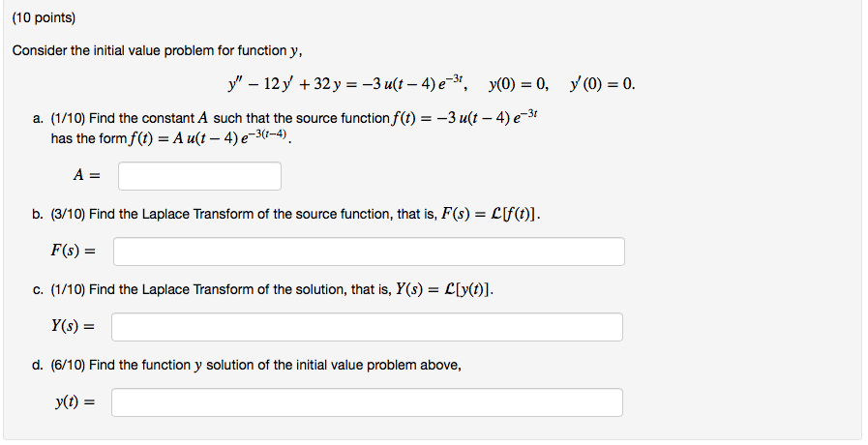Click the ℒ[f(t)] expression in part b
Image resolution: width=868 pixels, height=445 pixels.
click(x=516, y=214)
